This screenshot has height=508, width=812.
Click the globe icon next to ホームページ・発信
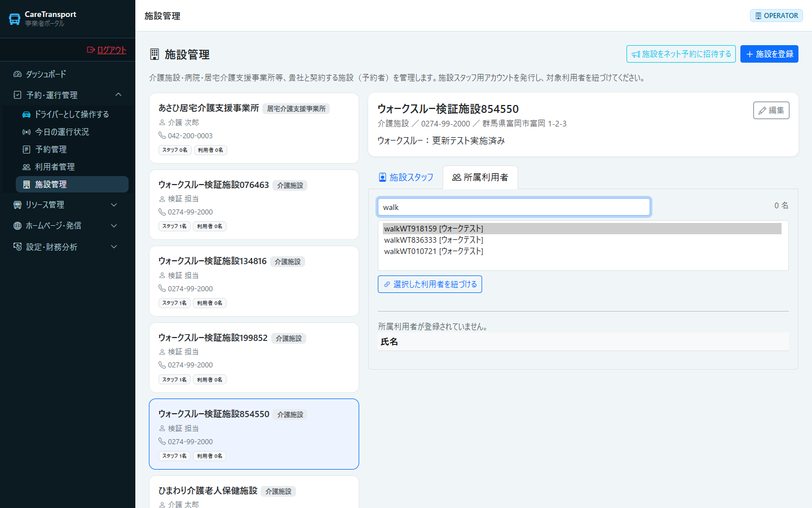pyautogui.click(x=17, y=226)
